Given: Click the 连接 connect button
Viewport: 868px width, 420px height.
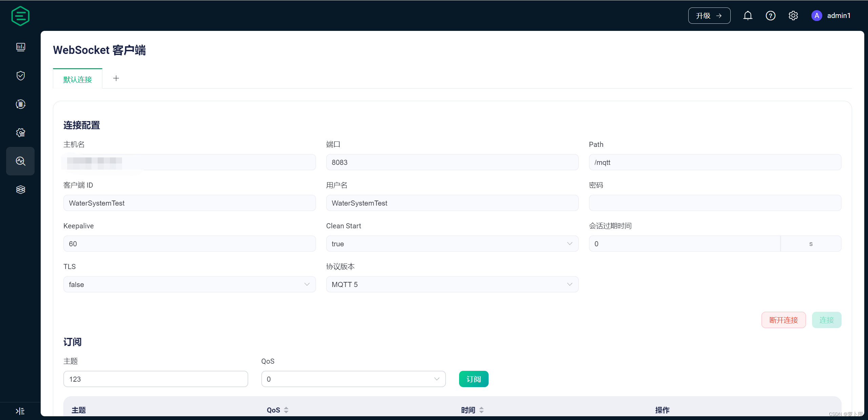Looking at the screenshot, I should [826, 320].
